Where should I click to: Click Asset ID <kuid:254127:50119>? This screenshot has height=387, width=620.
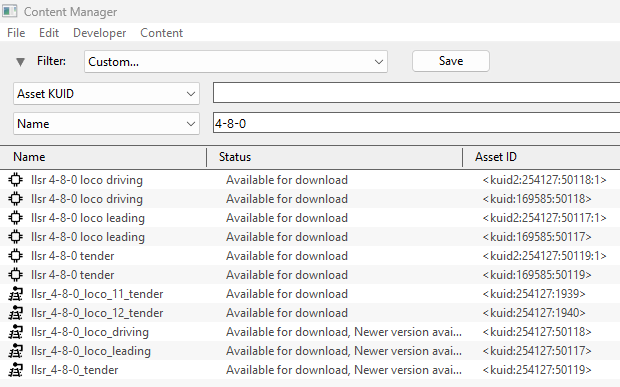click(x=537, y=370)
